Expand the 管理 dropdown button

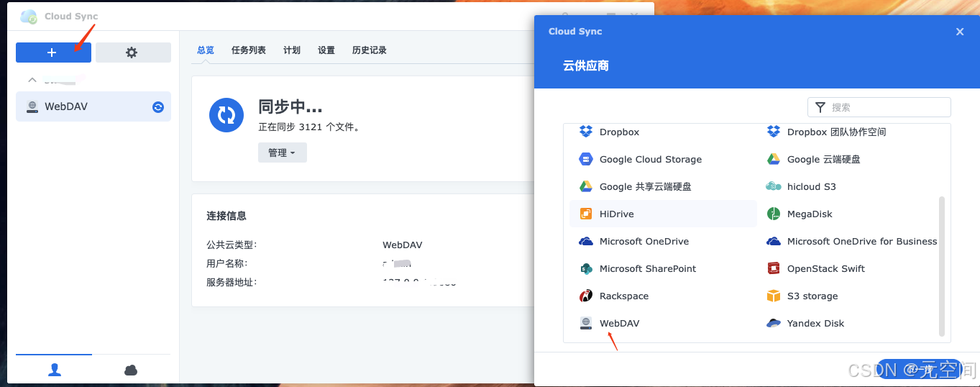click(283, 152)
